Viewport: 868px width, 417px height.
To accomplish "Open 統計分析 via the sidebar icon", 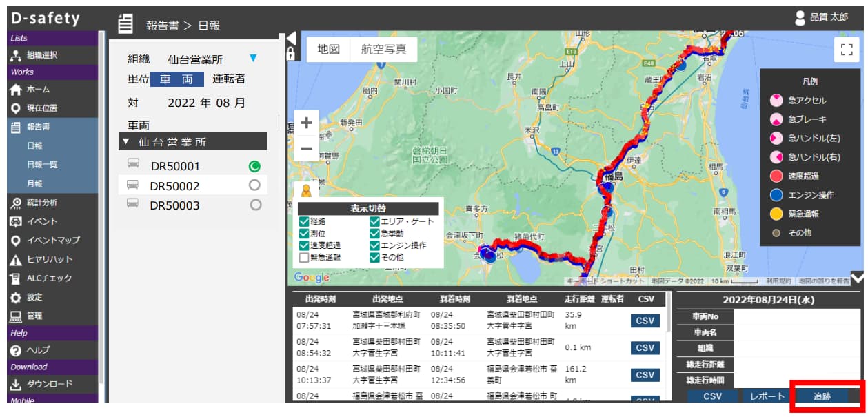I will 16,203.
